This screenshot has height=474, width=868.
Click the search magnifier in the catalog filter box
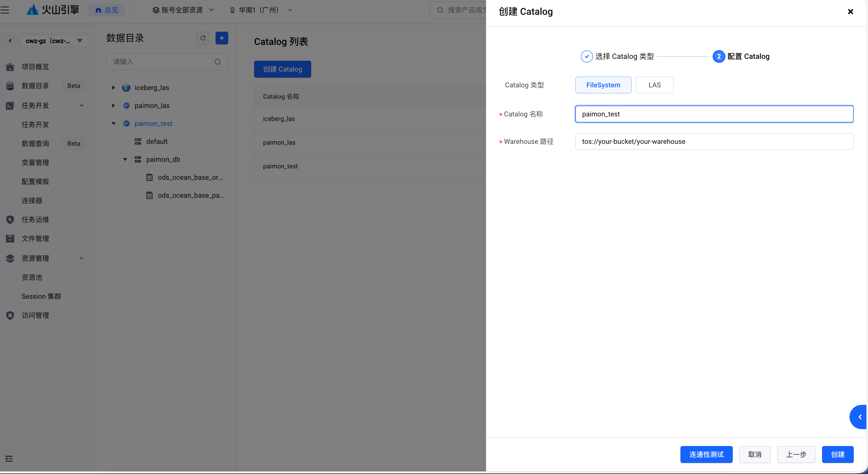point(218,61)
